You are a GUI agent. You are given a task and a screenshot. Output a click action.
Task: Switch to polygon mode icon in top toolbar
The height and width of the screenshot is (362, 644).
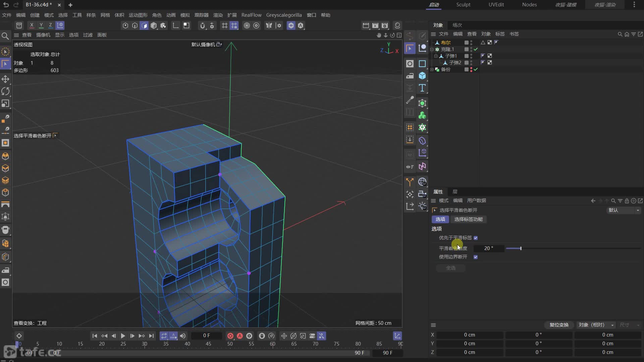(144, 25)
